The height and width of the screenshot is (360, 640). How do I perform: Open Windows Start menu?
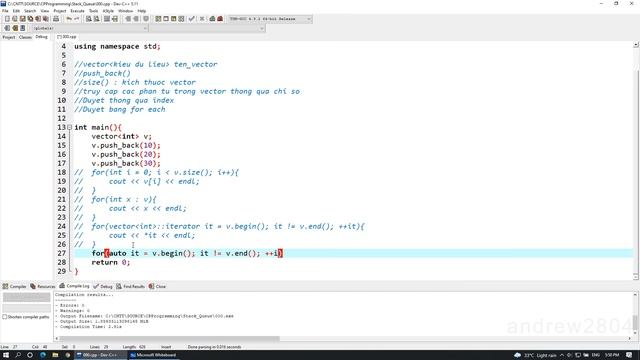click(x=6, y=355)
